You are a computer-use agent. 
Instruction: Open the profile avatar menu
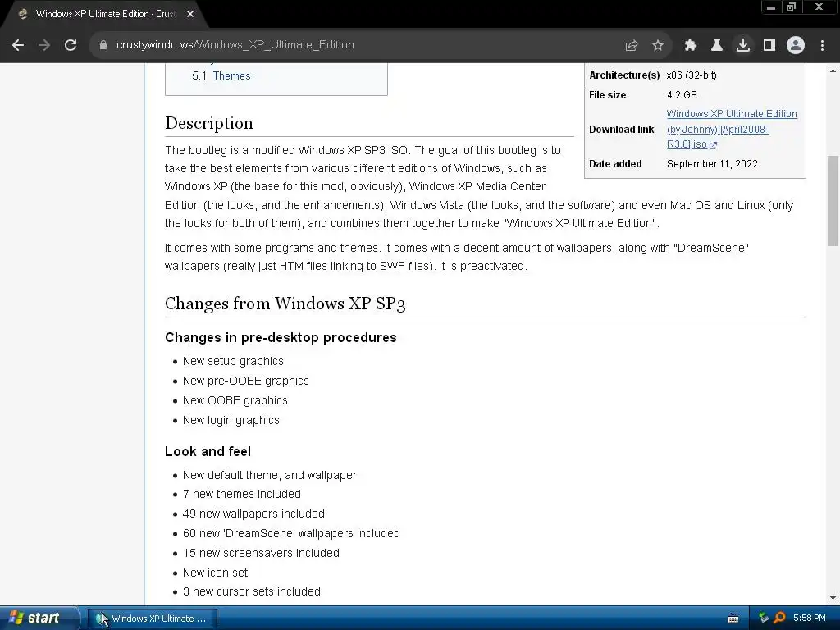pos(796,46)
